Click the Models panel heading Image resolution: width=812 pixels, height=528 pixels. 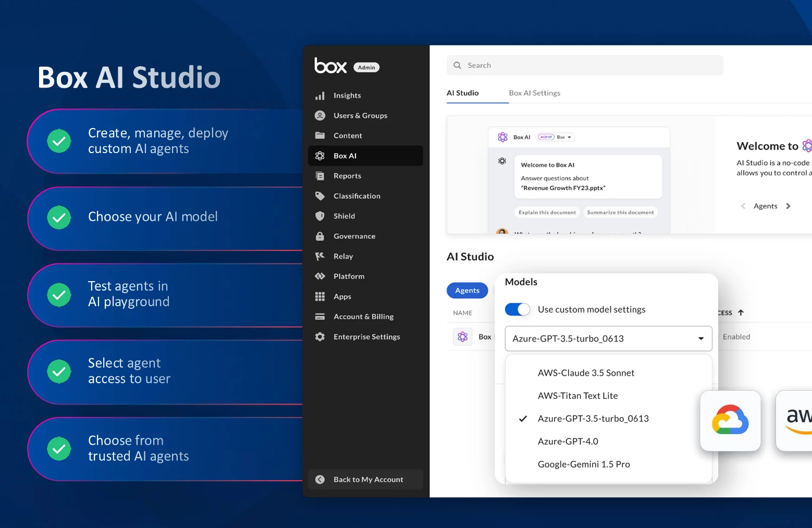pos(521,282)
